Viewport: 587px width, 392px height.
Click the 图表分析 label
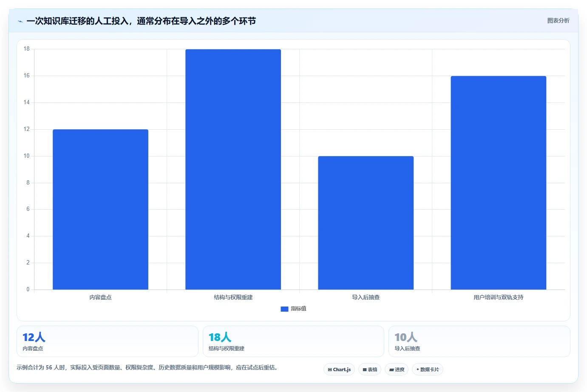(558, 20)
